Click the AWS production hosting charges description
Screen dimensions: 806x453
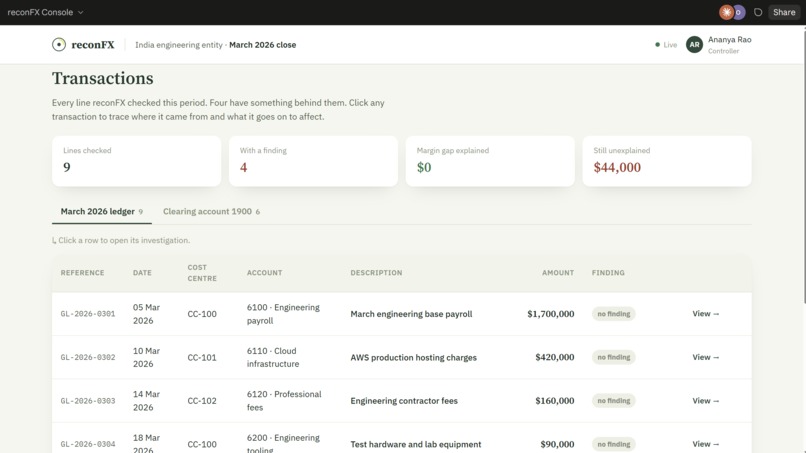[414, 357]
